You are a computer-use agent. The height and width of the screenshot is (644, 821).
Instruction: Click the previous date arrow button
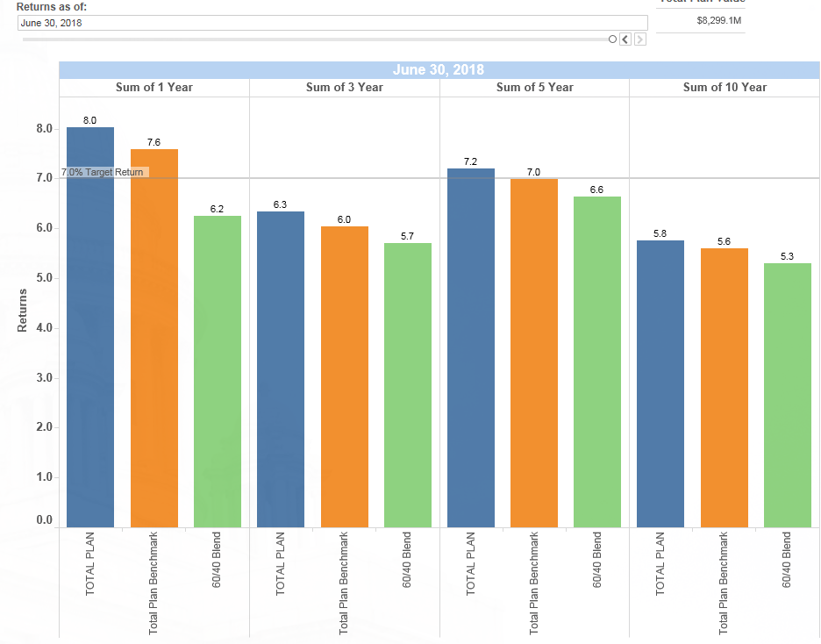[625, 39]
